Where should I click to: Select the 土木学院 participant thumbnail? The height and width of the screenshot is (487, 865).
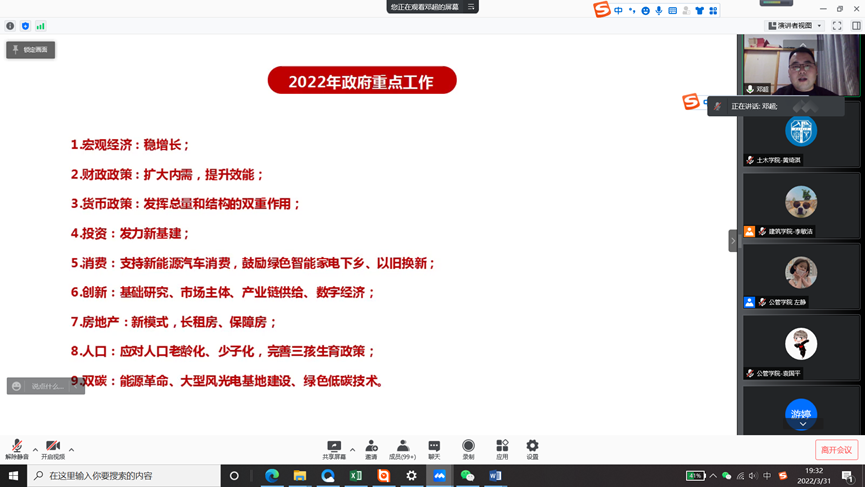(801, 135)
